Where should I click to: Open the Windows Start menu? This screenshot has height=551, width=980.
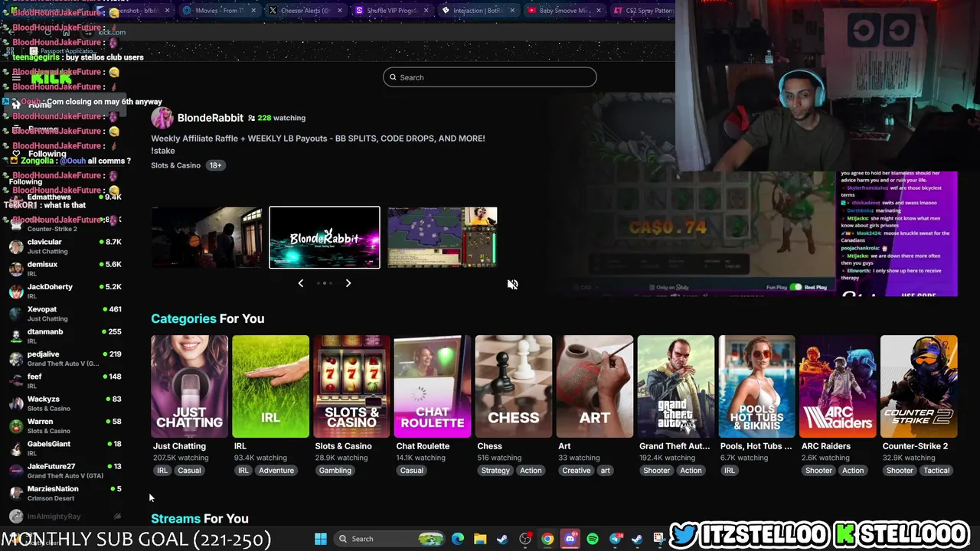click(x=321, y=539)
